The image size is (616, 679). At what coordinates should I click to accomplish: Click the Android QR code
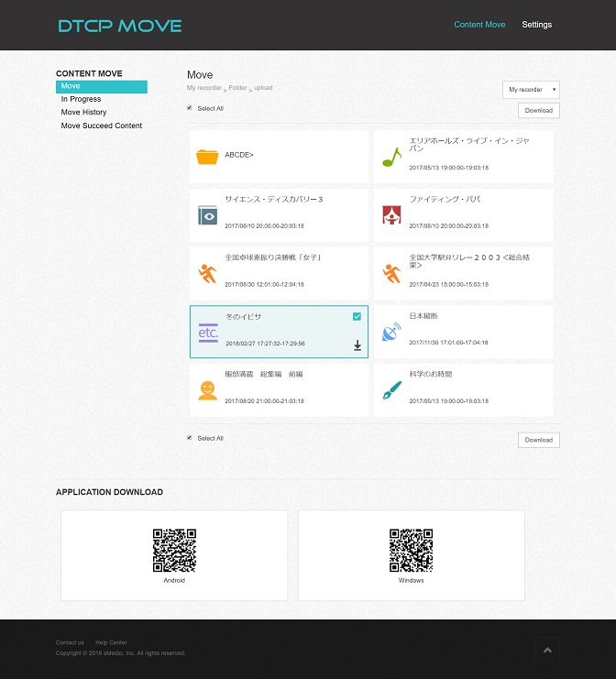pyautogui.click(x=174, y=551)
